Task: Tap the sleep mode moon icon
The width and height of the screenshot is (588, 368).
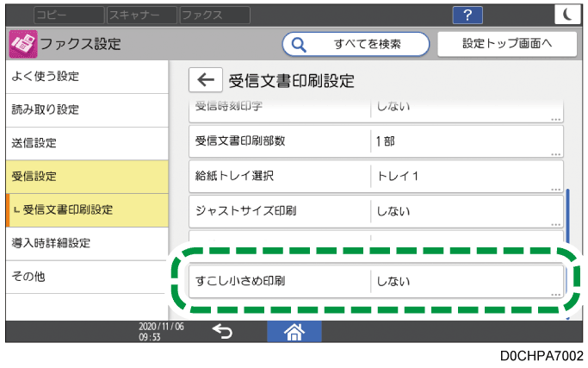Action: [x=567, y=15]
